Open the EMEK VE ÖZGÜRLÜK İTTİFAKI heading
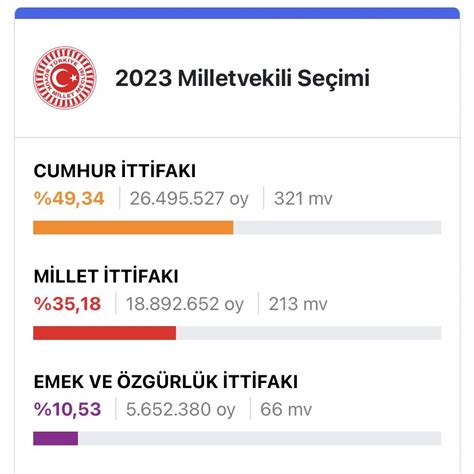This screenshot has height=474, width=474. 166,381
